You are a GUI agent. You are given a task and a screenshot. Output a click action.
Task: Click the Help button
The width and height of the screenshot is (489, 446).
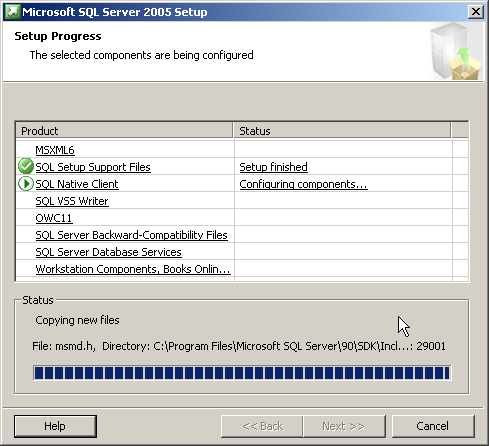[x=55, y=426]
